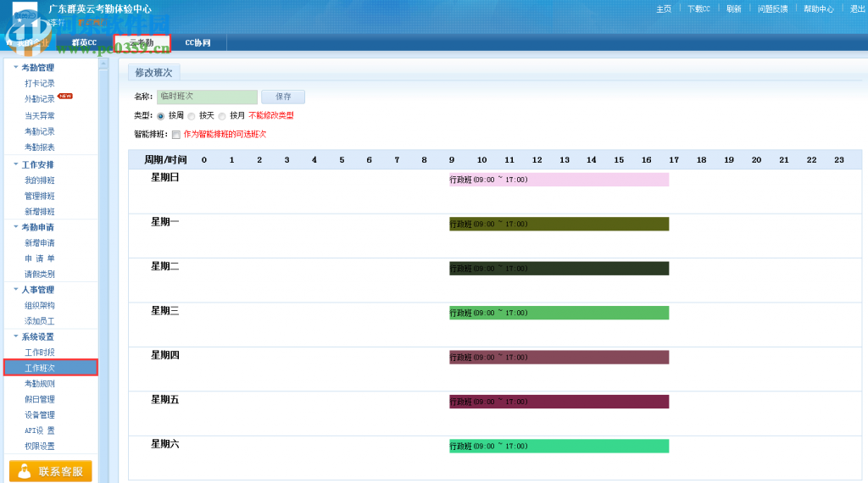Collapse the 工作安排 section
868x483 pixels.
pyautogui.click(x=15, y=164)
